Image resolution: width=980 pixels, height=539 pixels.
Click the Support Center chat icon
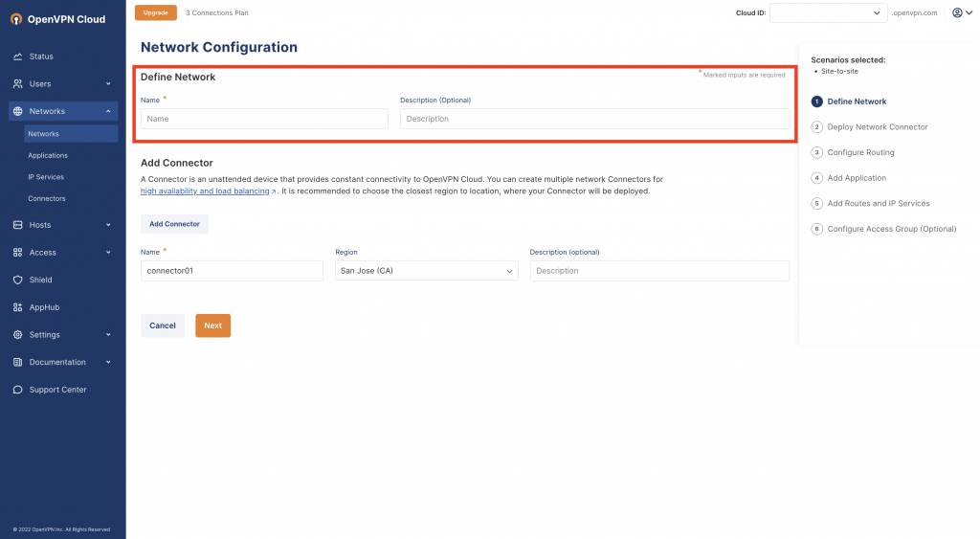(x=17, y=390)
